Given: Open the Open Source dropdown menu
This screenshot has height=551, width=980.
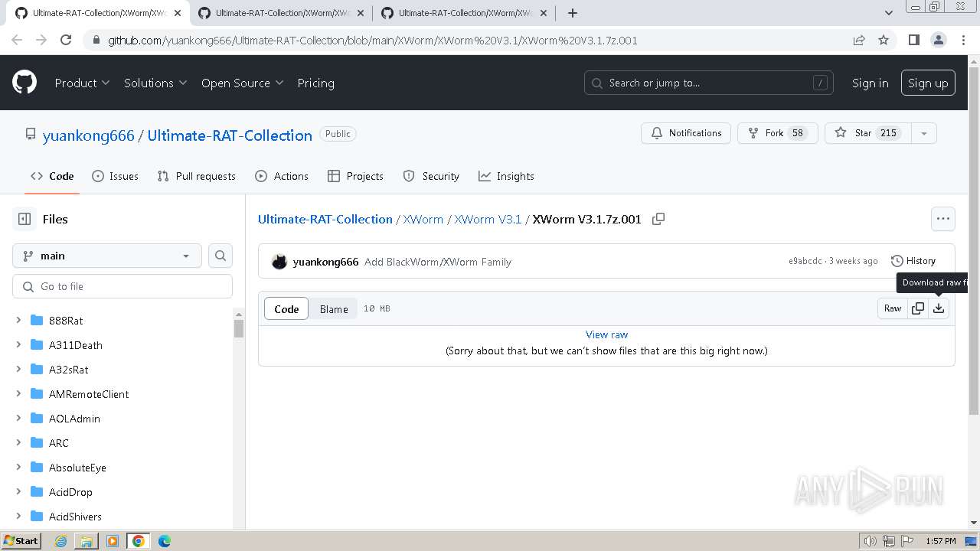Looking at the screenshot, I should coord(243,83).
